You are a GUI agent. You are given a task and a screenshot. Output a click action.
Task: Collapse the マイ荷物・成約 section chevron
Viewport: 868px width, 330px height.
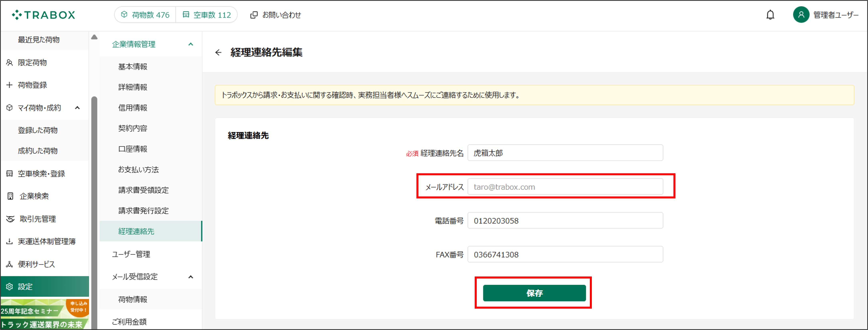pyautogui.click(x=77, y=108)
